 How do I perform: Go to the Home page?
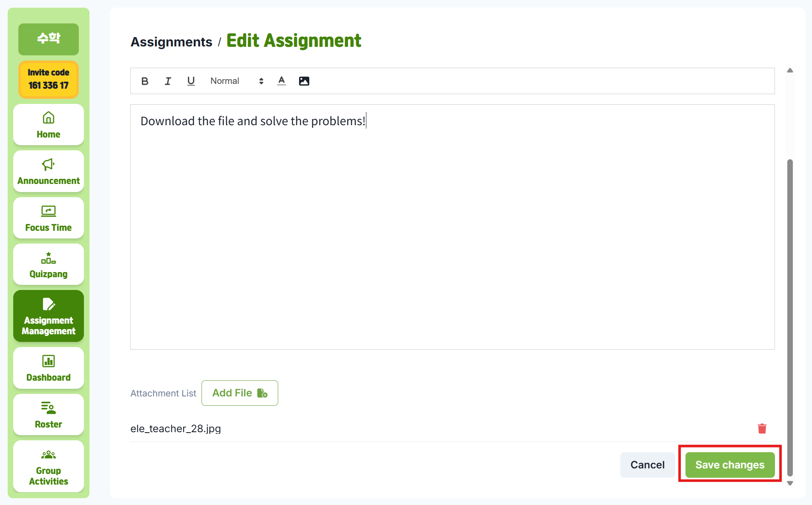(x=49, y=125)
